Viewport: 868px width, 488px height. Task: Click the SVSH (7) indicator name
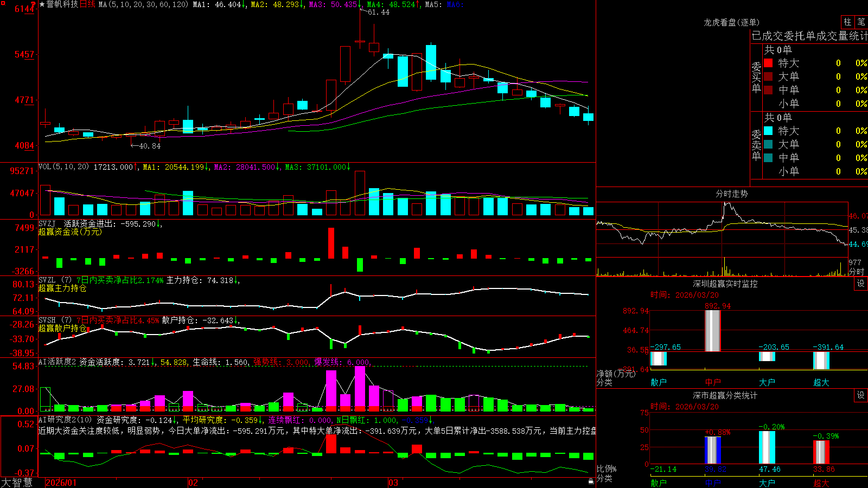[x=55, y=320]
